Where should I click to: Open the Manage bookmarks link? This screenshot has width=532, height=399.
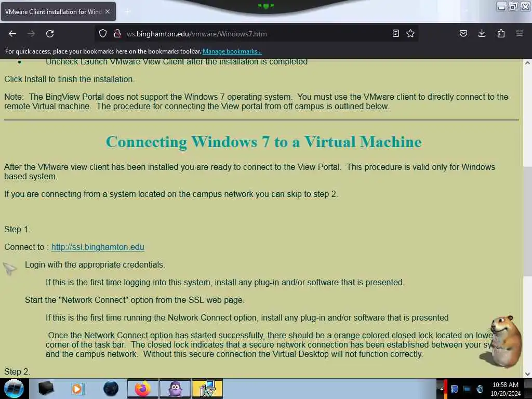[232, 51]
